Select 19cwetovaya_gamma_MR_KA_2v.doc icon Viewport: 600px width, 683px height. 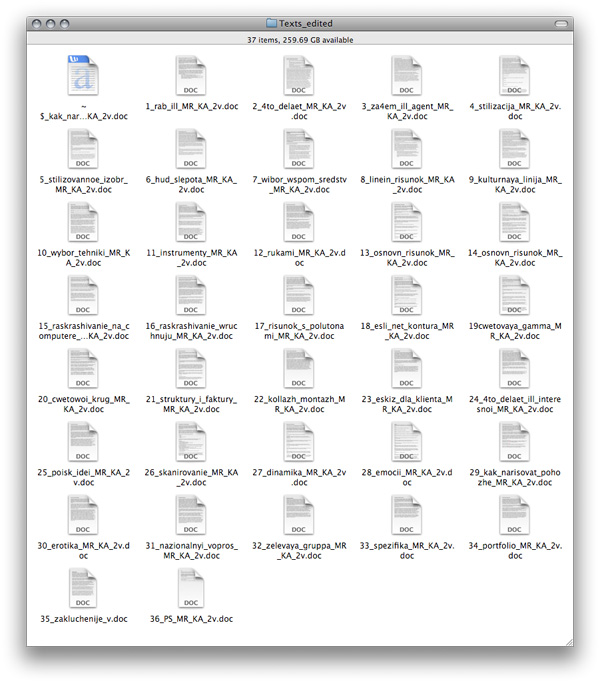coord(514,296)
